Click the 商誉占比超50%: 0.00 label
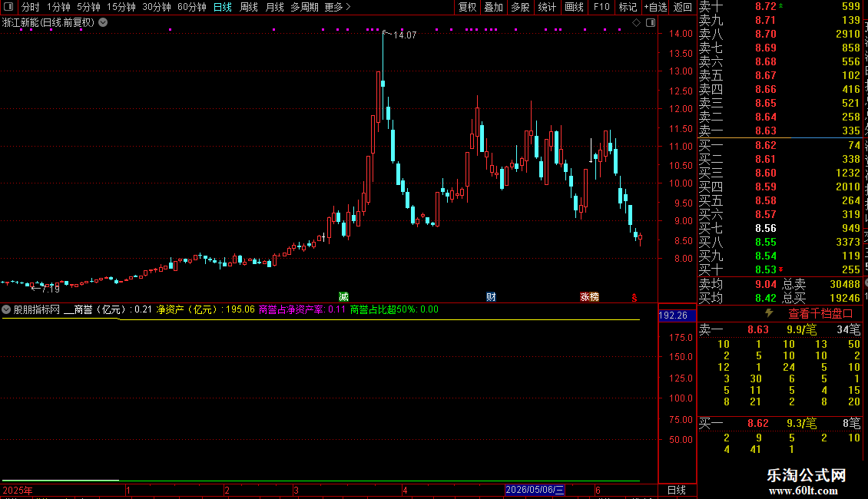Image resolution: width=868 pixels, height=499 pixels. click(394, 310)
